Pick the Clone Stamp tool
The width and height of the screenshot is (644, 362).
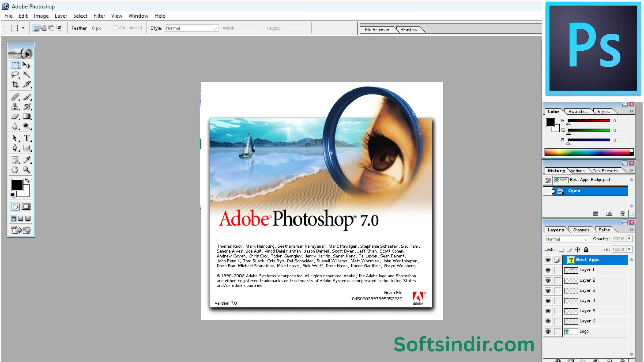(x=15, y=107)
